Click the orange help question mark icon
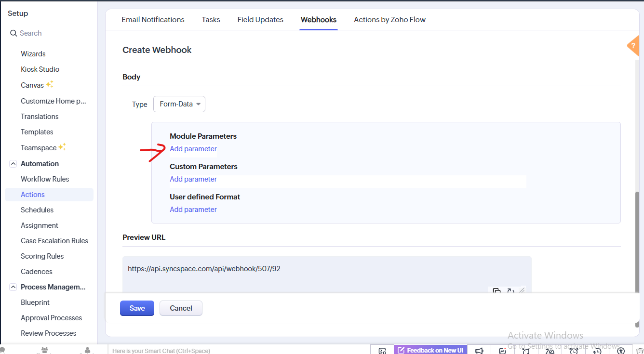 coord(633,46)
